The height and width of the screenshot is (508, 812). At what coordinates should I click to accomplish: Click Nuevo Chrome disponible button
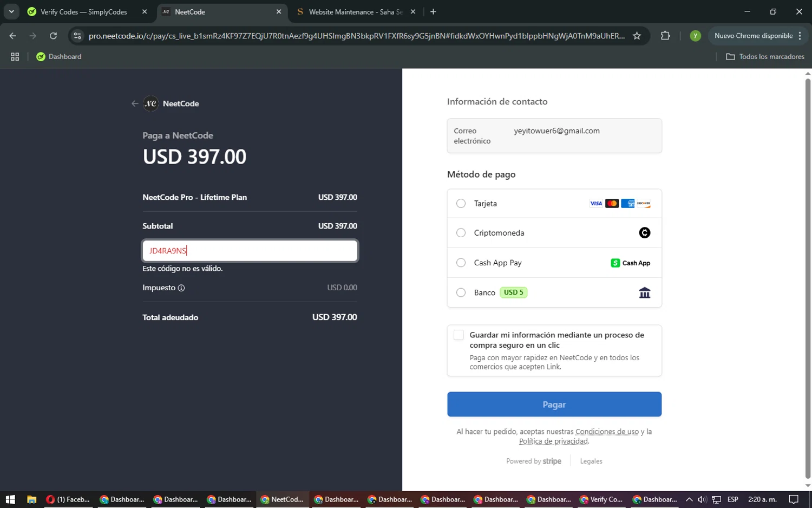[x=754, y=36]
